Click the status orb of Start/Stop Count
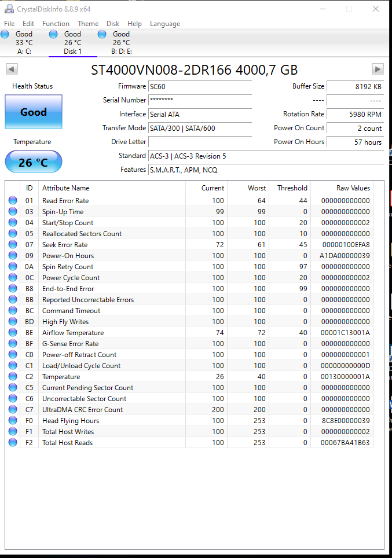This screenshot has width=392, height=558. [13, 222]
